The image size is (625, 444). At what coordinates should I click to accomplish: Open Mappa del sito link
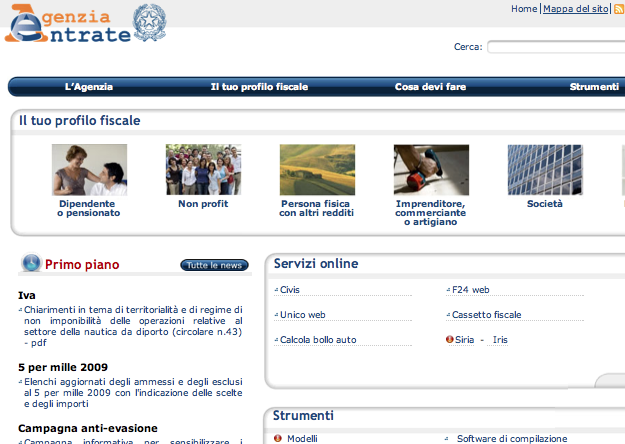(x=576, y=9)
